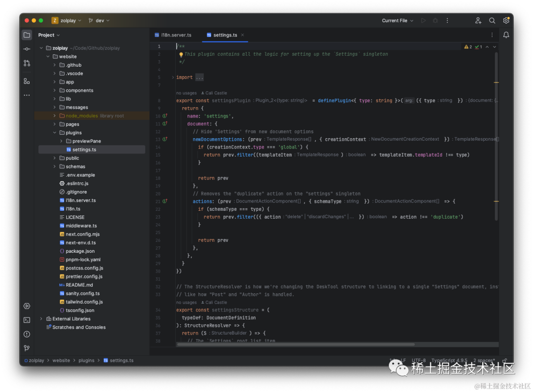
Task: Open package.json in the project tree
Action: 80,251
